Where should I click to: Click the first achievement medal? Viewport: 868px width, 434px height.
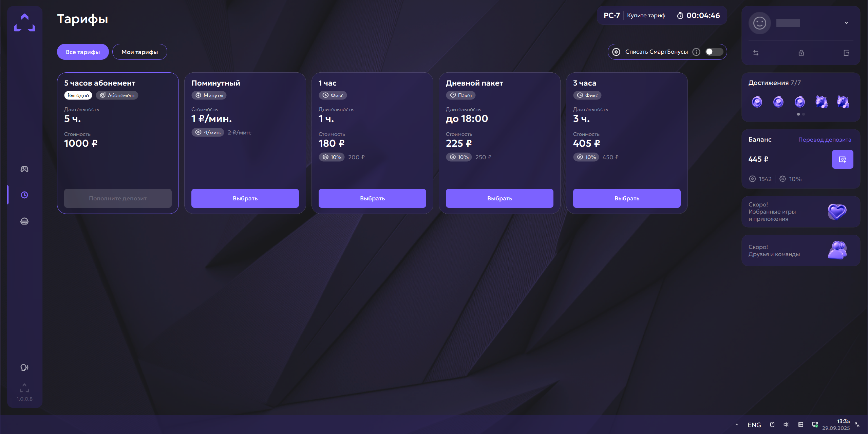click(757, 102)
